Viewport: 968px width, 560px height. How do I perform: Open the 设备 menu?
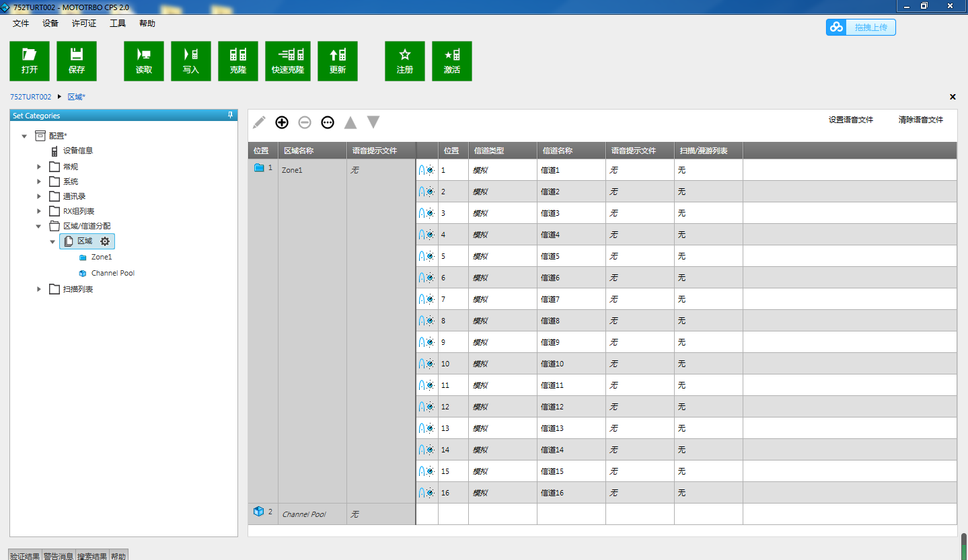click(x=50, y=24)
